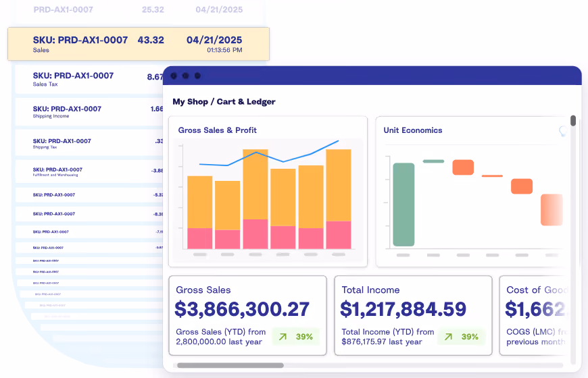This screenshot has height=378, width=588.
Task: Select the Fulfillment and Warehousing ledger row
Action: pos(89,171)
